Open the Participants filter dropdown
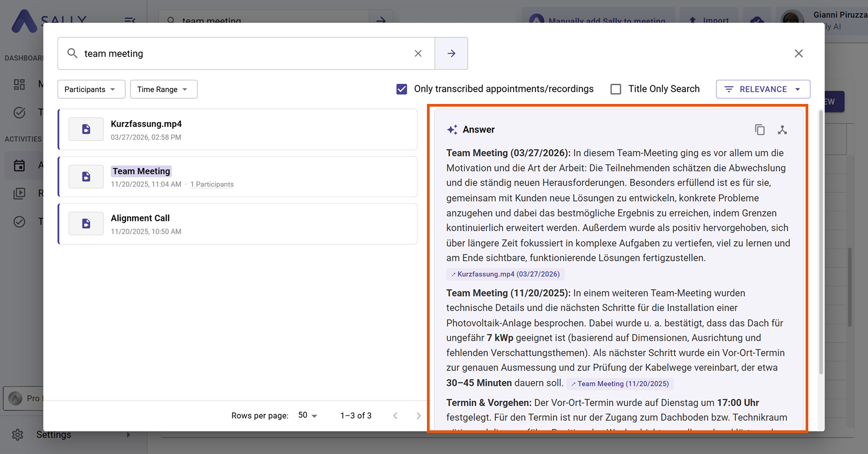This screenshot has height=454, width=868. click(x=91, y=89)
